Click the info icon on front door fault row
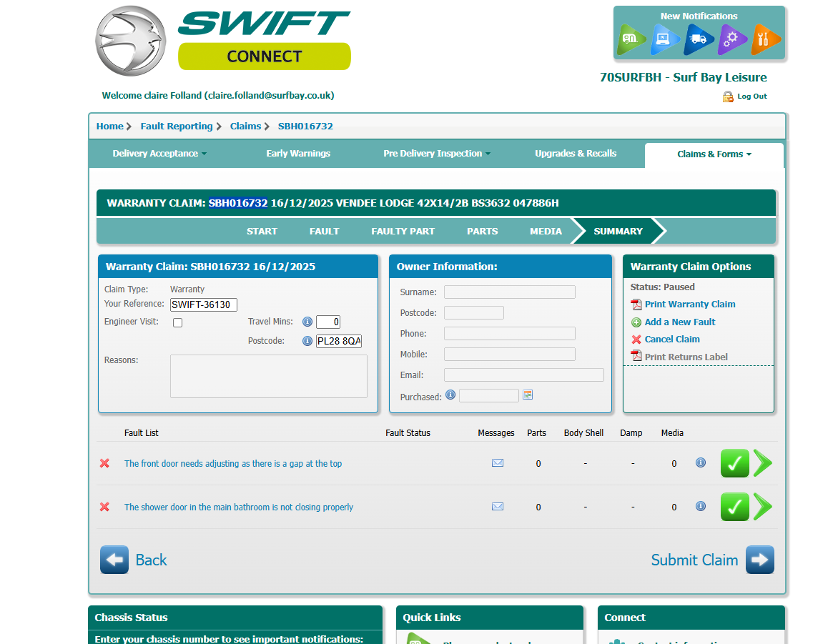Viewport: 838px width, 644px height. (x=701, y=463)
